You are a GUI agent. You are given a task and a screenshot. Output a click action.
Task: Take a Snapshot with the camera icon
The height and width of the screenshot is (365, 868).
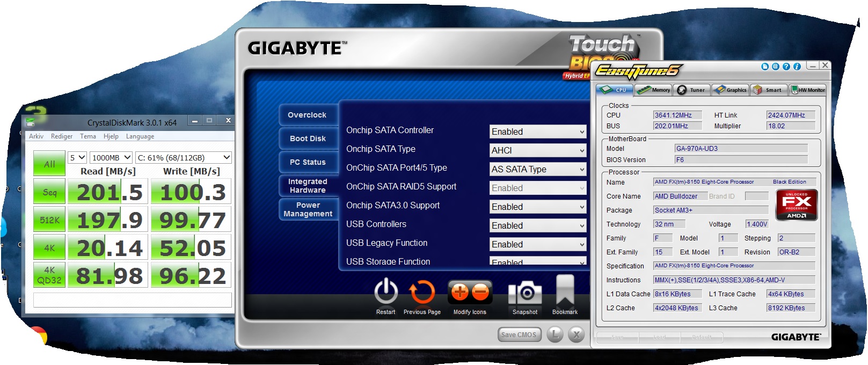coord(525,293)
